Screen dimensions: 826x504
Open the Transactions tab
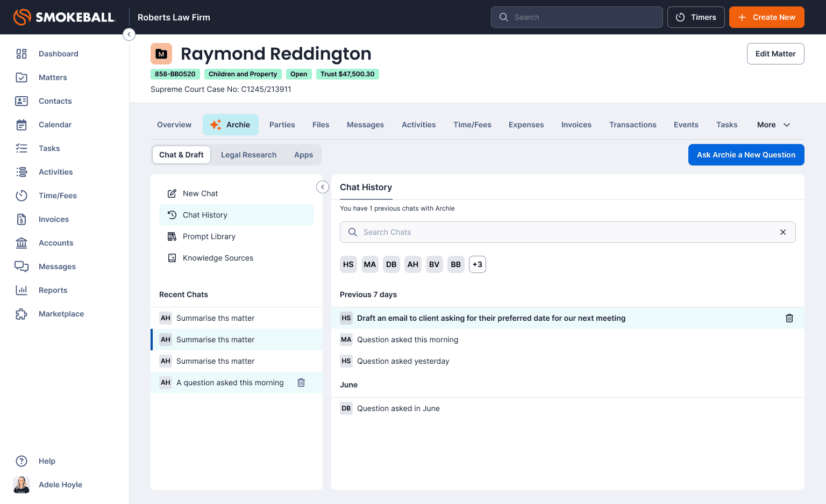[x=633, y=125]
